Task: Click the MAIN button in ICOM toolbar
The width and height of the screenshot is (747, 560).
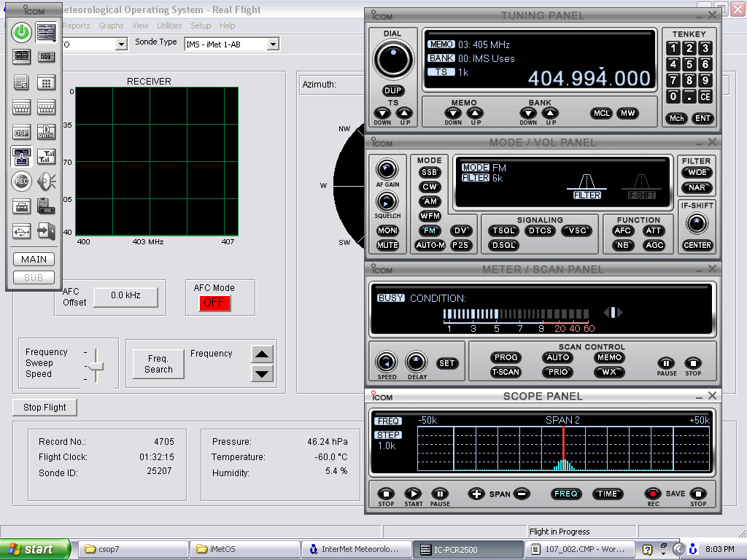Action: 34,259
